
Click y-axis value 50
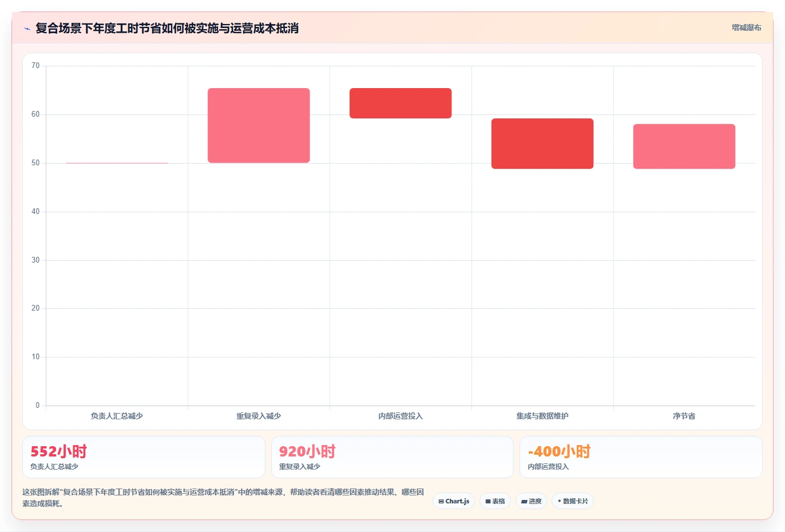(x=35, y=163)
